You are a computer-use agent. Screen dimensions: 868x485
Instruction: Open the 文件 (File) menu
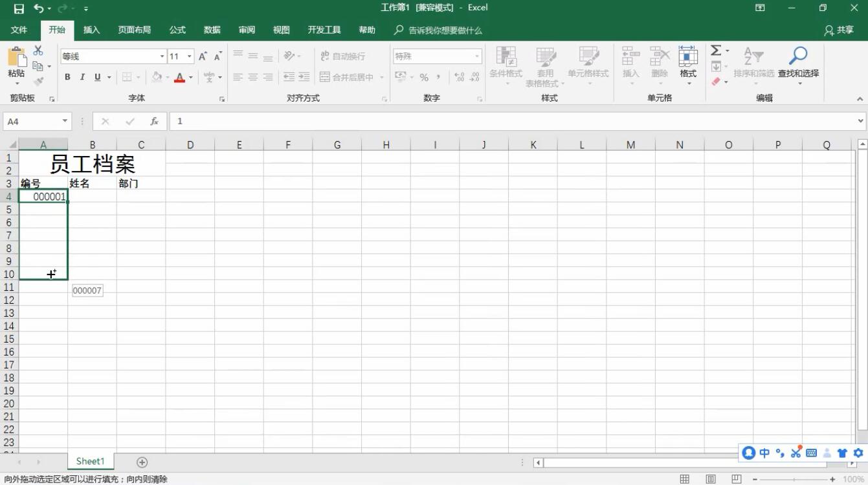click(19, 30)
